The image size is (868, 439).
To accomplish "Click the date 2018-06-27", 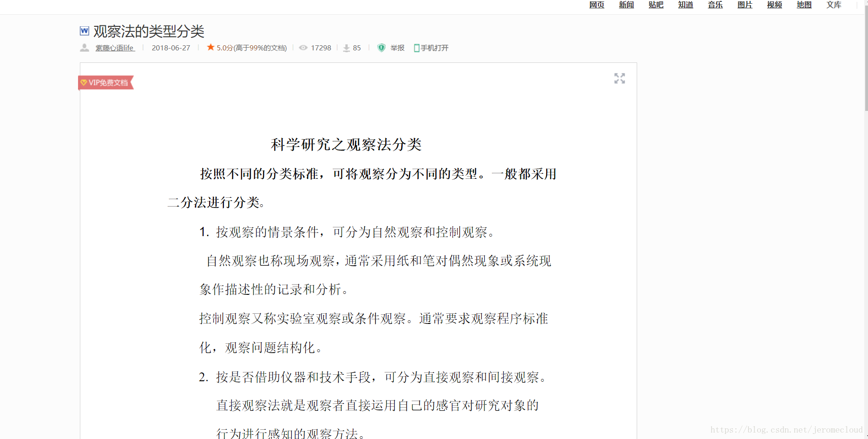I will tap(171, 48).
